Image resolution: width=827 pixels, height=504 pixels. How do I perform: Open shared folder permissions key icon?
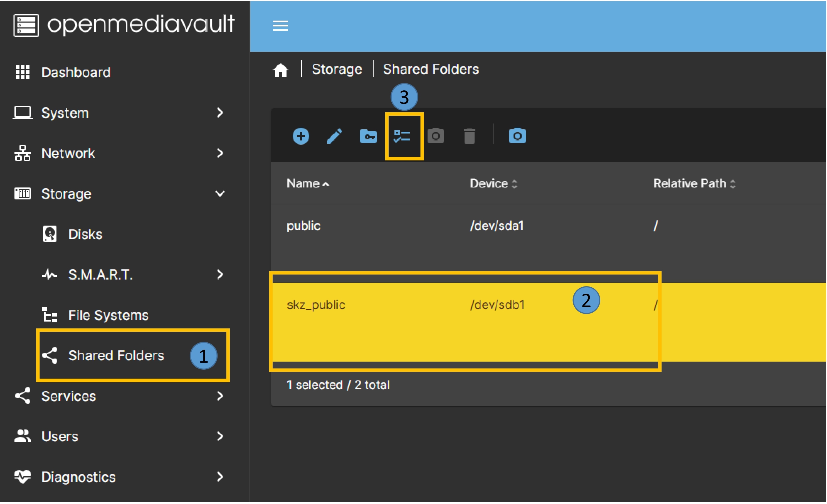[x=368, y=136]
